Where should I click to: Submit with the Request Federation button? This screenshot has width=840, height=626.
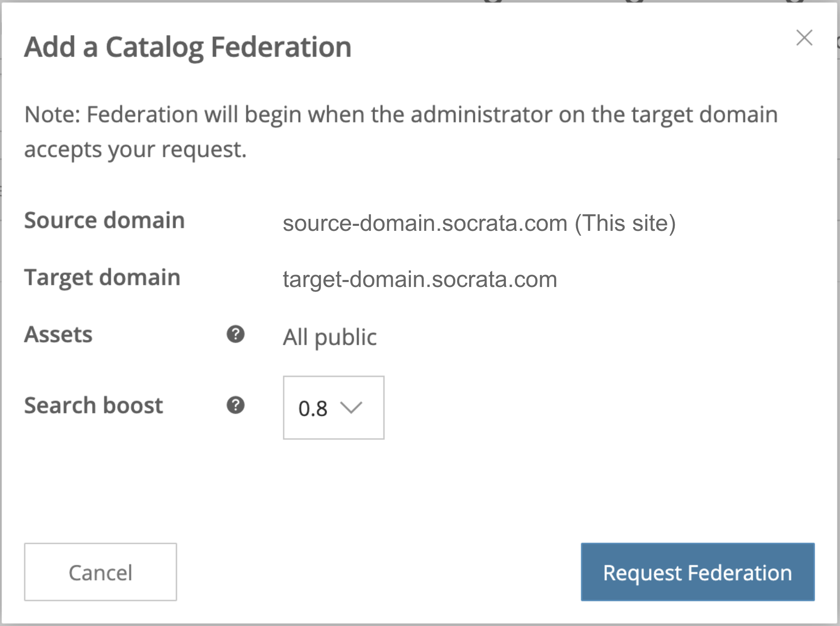click(x=698, y=572)
